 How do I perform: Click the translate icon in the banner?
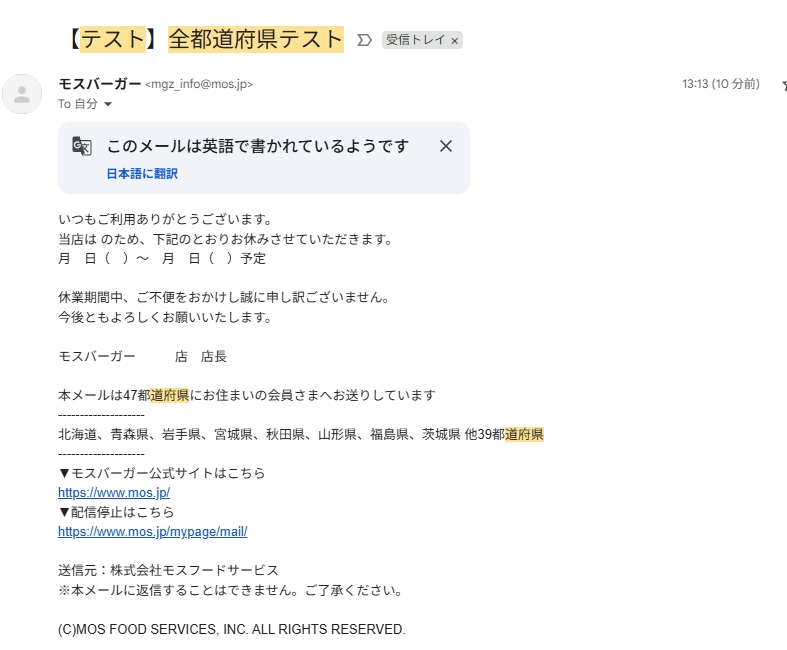(82, 147)
